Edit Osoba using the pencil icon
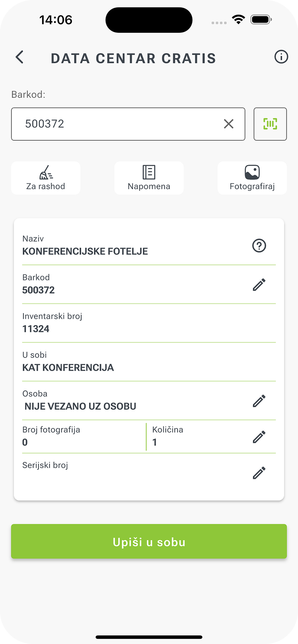 (x=259, y=401)
